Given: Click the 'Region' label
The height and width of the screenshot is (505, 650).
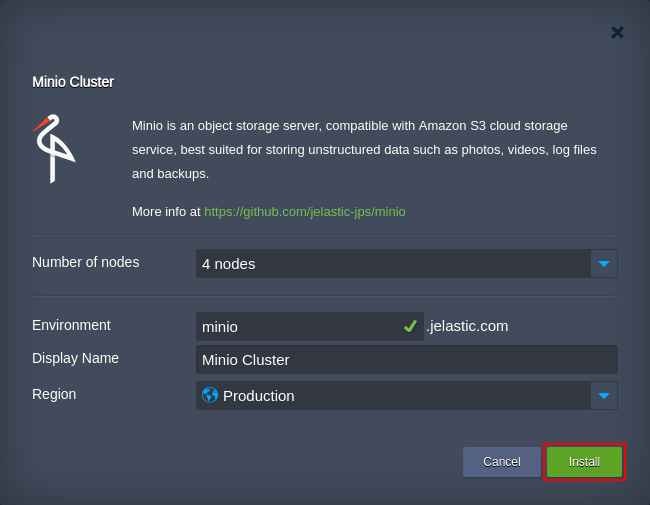Looking at the screenshot, I should coord(54,394).
